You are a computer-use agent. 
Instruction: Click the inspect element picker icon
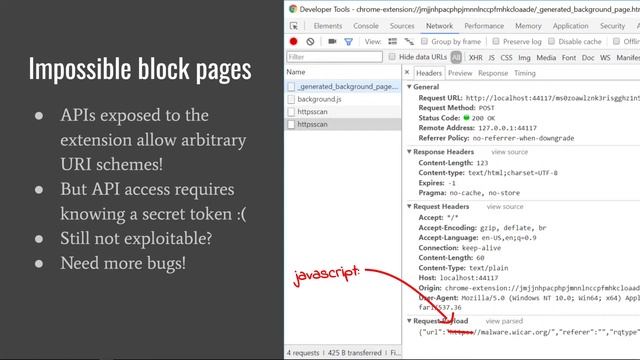(293, 26)
